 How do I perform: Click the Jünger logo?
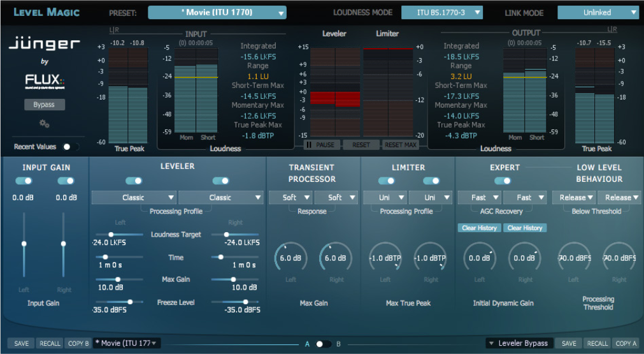pyautogui.click(x=44, y=45)
